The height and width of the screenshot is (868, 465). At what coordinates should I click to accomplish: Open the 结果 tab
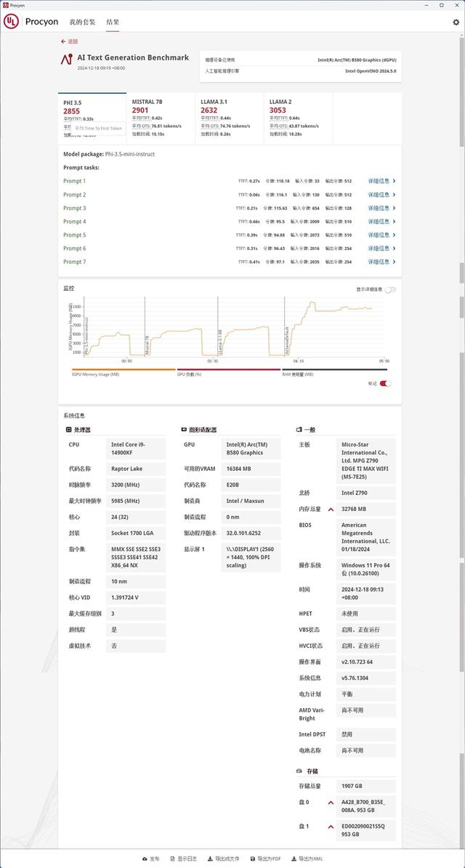coord(113,22)
